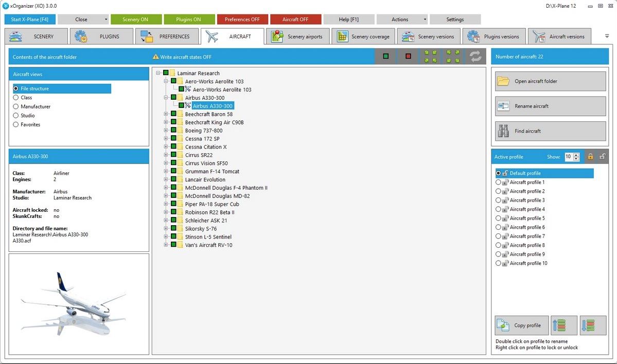617x364 pixels.
Task: Switch to the PLUGINS tab
Action: (101, 36)
